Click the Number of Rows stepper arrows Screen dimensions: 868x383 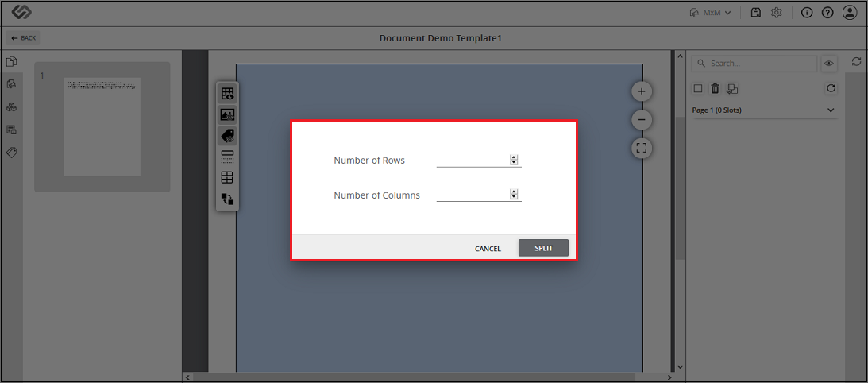click(514, 161)
